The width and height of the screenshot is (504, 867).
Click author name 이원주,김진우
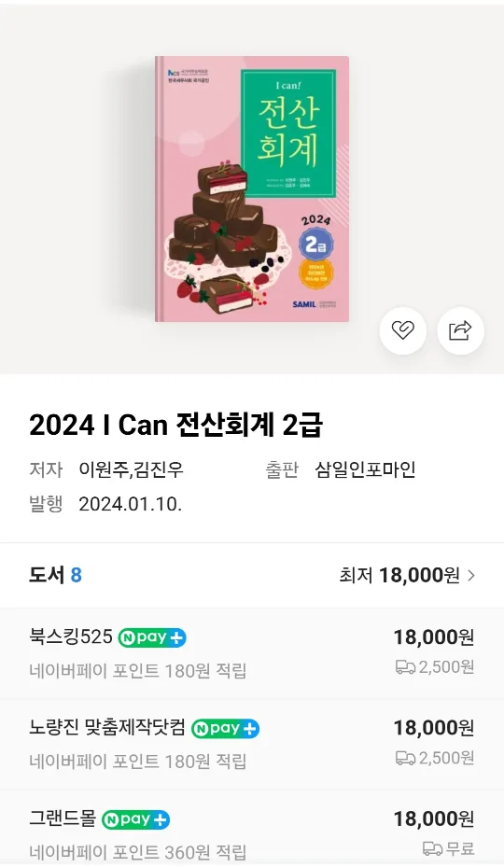[x=131, y=470]
